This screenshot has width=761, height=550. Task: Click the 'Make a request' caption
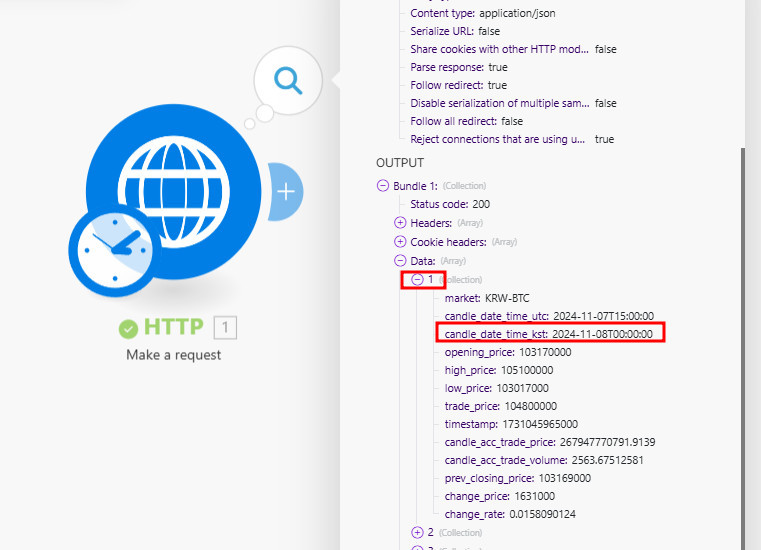coord(173,355)
